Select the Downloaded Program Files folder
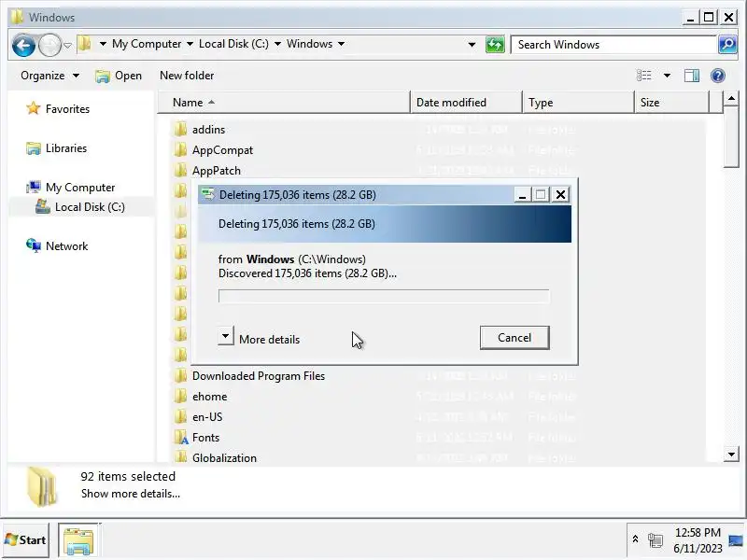This screenshot has width=747, height=560. (259, 376)
